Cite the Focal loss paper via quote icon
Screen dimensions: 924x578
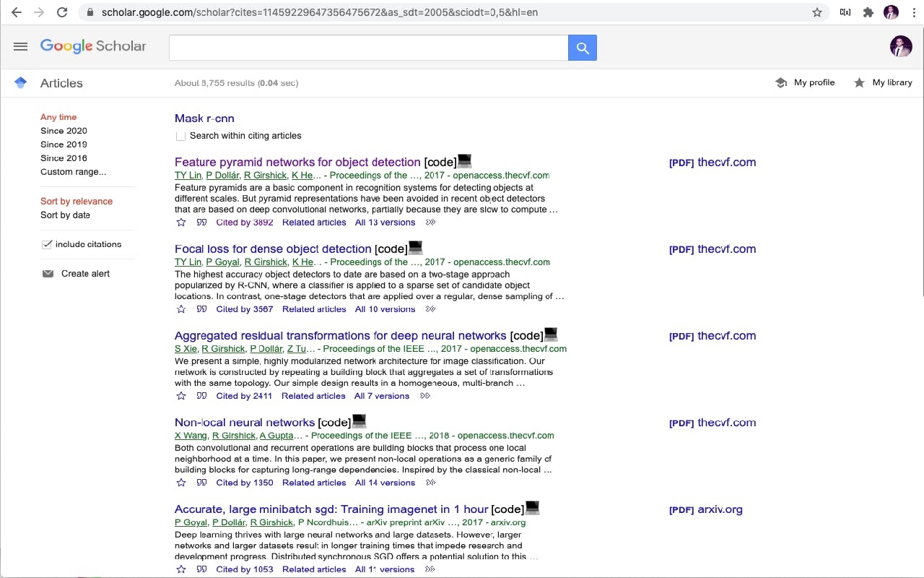[202, 309]
